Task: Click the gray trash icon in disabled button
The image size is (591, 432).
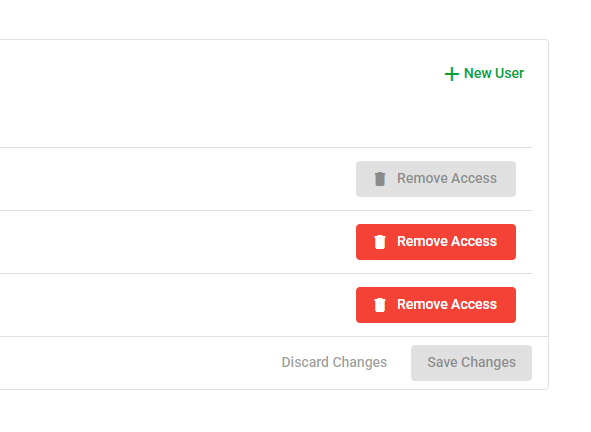Action: tap(380, 179)
